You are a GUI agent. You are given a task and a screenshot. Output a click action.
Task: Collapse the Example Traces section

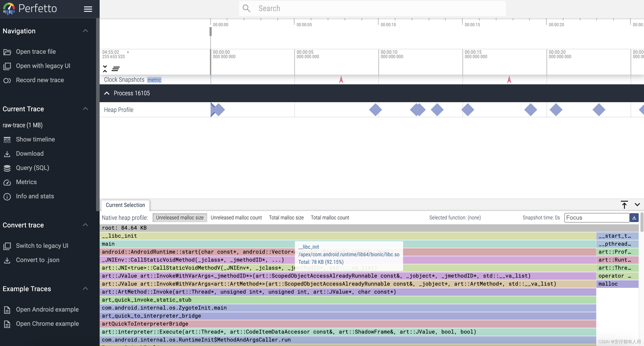coord(85,288)
